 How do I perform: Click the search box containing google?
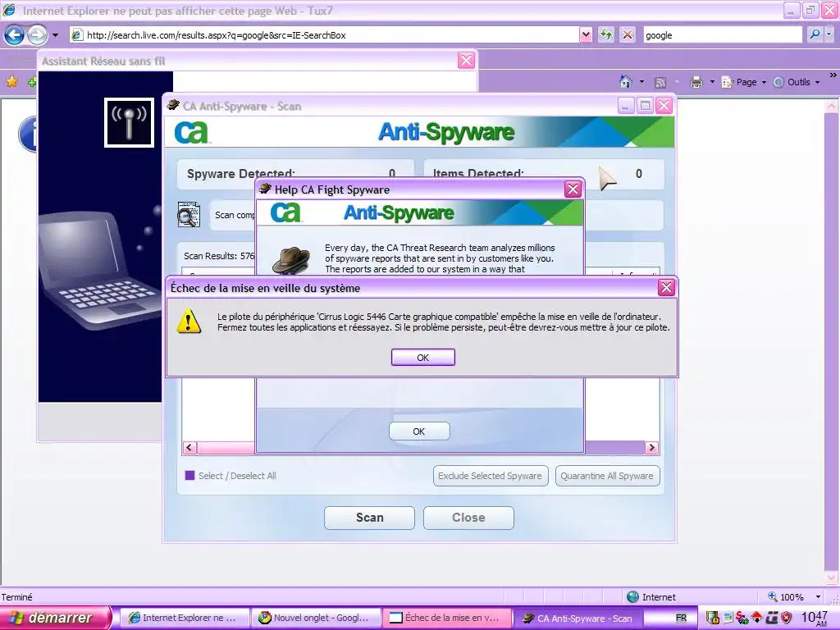pyautogui.click(x=722, y=35)
